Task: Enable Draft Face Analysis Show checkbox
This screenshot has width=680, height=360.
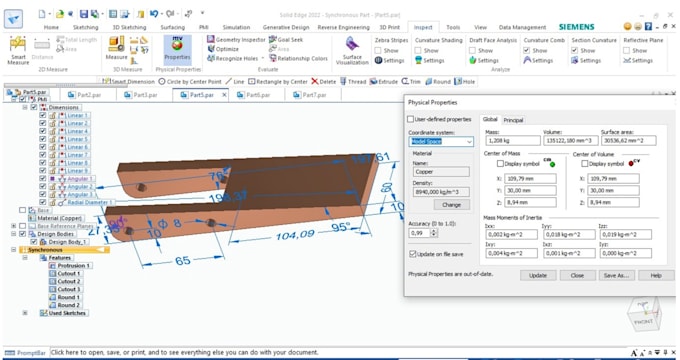Action: point(472,50)
